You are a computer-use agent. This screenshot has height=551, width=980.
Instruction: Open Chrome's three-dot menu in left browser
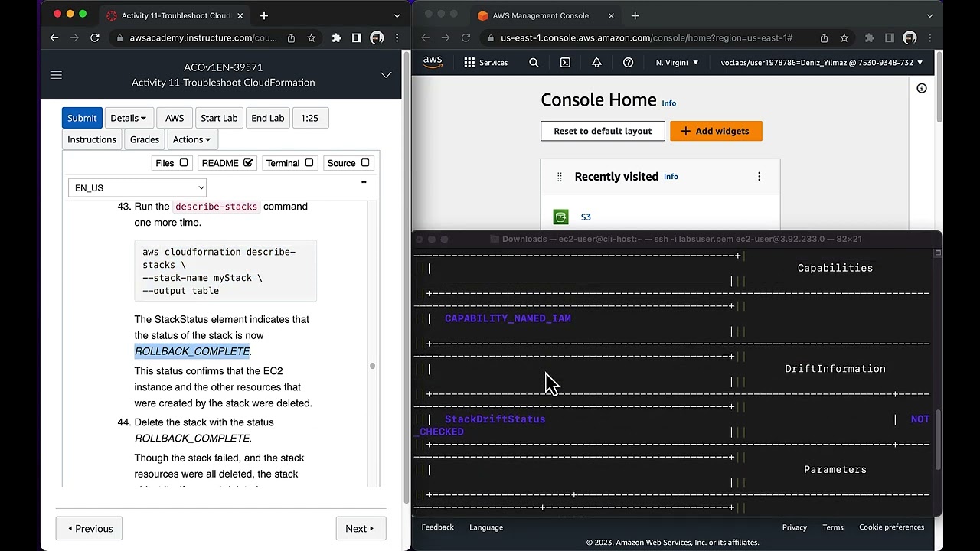pyautogui.click(x=397, y=37)
